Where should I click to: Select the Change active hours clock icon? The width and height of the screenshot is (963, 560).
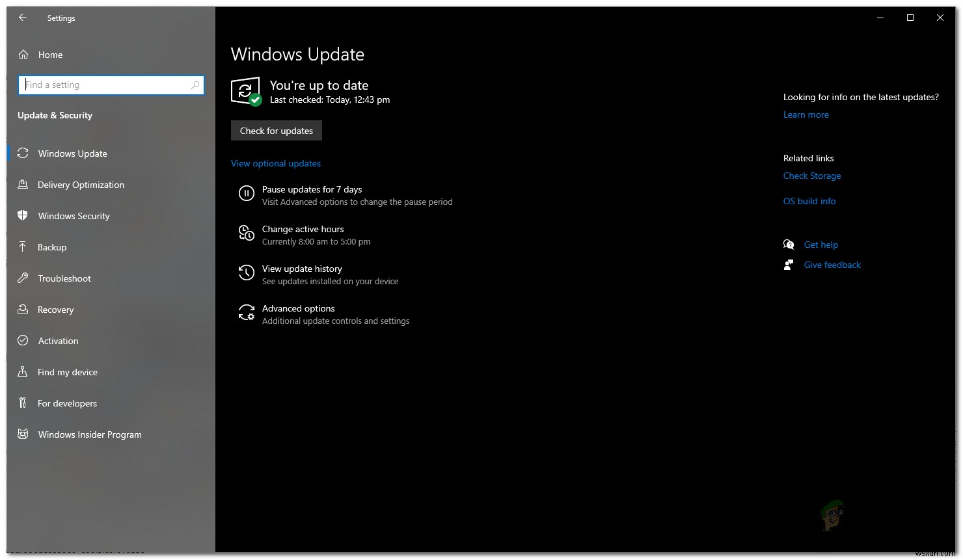246,233
